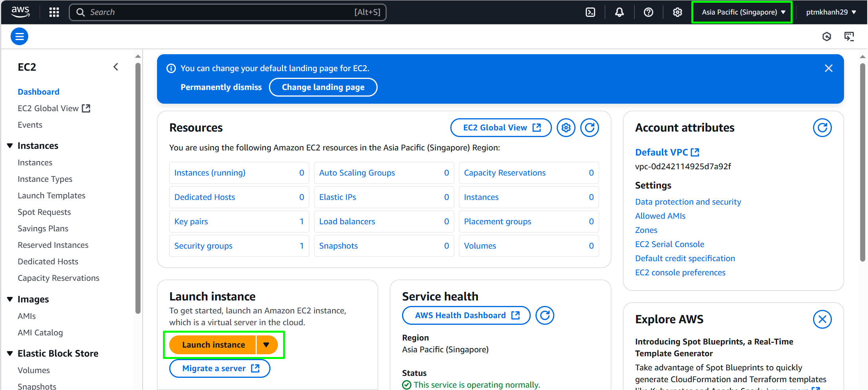This screenshot has height=390, width=868.
Task: Refresh Account attributes panel
Action: [x=822, y=128]
